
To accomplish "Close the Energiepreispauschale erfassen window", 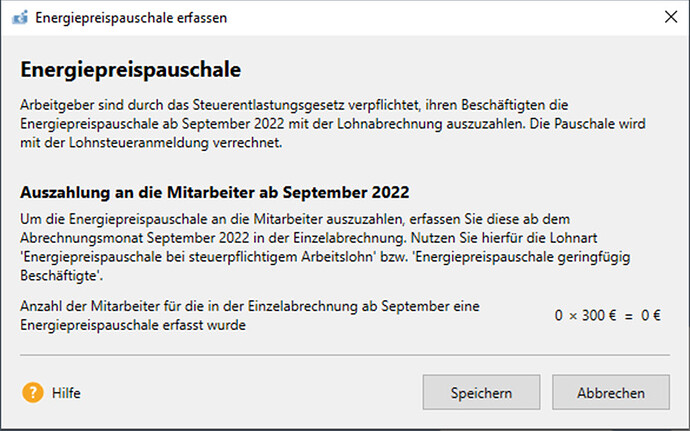I will 667,17.
